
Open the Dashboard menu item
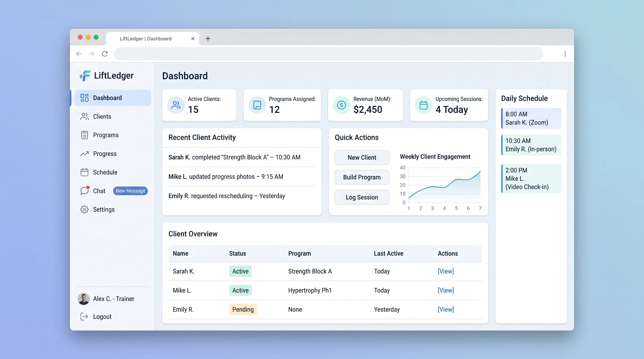[113, 98]
